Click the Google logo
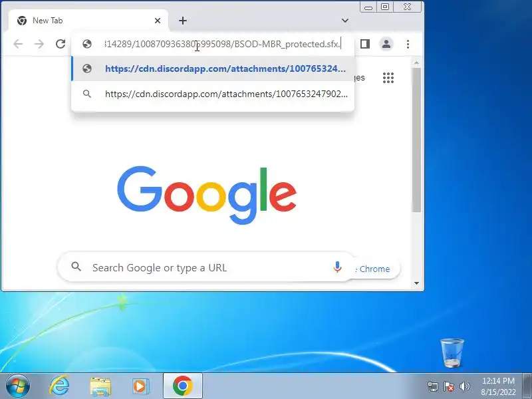Viewport: 532px width, 399px height. (x=207, y=195)
